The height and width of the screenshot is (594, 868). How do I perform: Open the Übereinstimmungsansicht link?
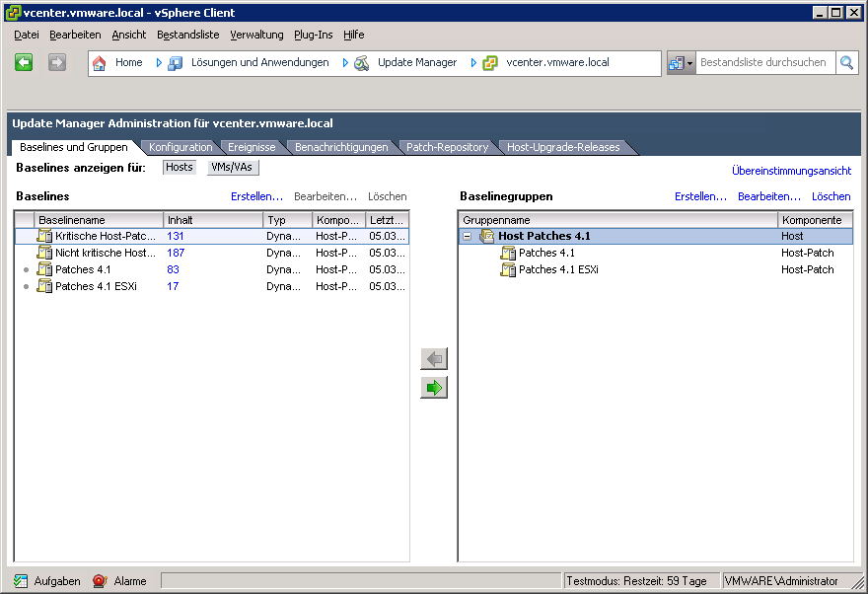click(x=791, y=171)
